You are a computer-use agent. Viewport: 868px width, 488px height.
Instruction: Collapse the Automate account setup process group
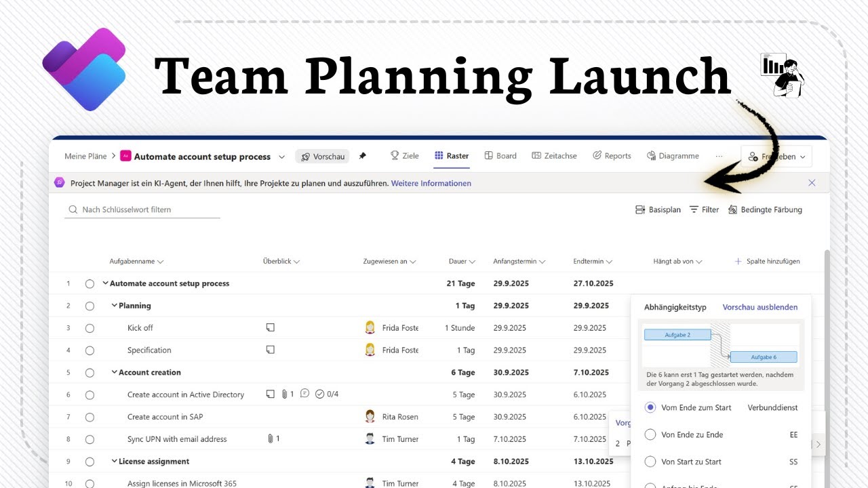point(105,284)
